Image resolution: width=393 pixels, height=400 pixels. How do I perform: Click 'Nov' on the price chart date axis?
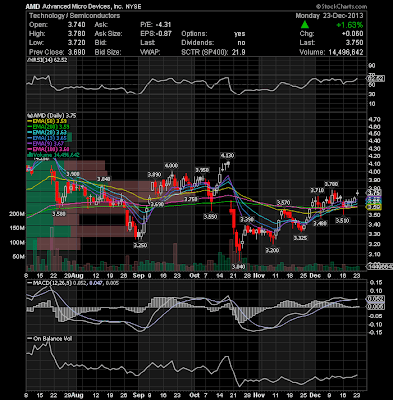259,276
